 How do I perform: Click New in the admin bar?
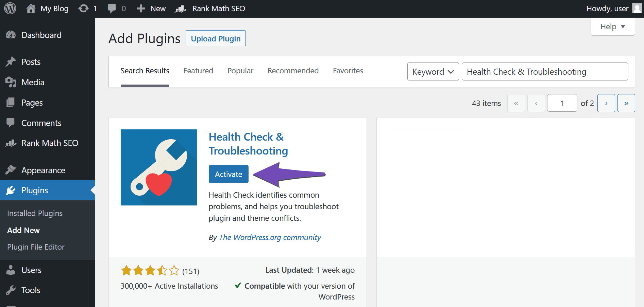coord(158,8)
